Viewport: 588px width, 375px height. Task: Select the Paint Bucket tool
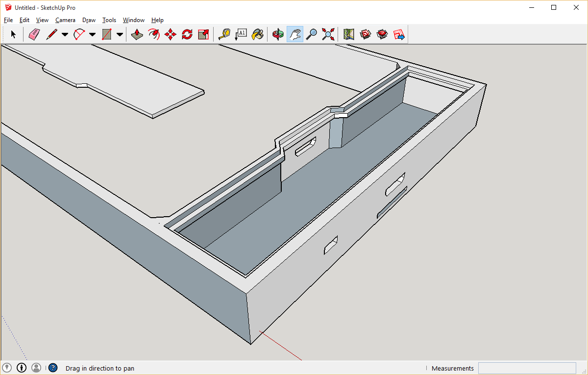pyautogui.click(x=257, y=34)
